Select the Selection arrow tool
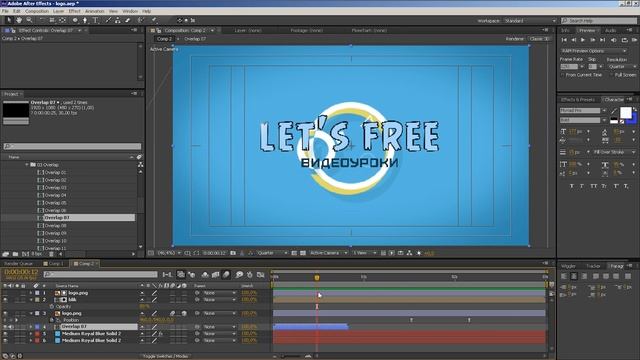Viewport: 640px width, 360px height. click(x=9, y=20)
